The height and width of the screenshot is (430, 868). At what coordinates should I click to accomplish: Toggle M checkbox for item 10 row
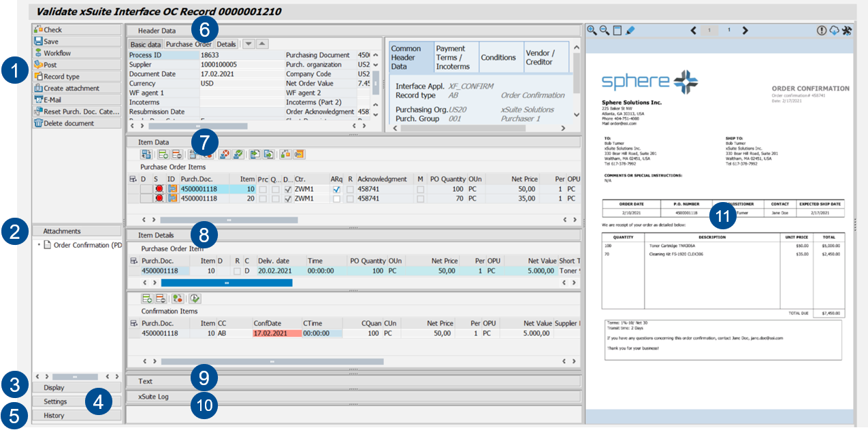coord(420,189)
